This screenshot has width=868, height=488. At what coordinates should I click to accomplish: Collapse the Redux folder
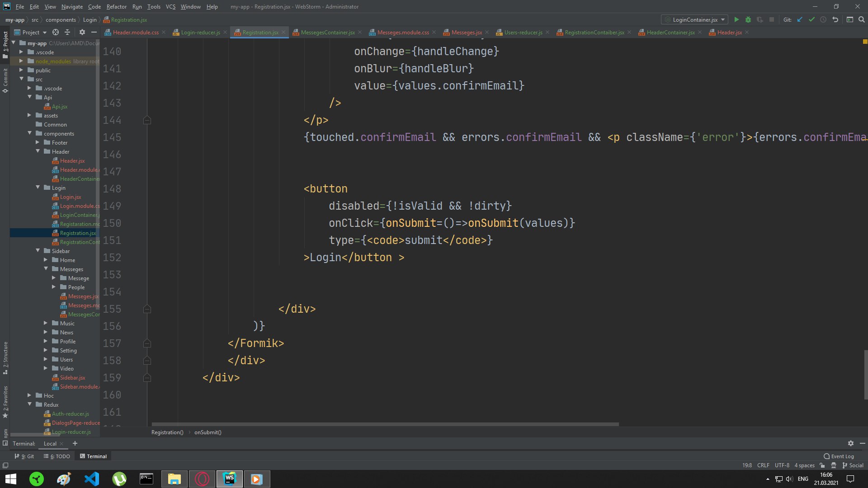pos(30,404)
